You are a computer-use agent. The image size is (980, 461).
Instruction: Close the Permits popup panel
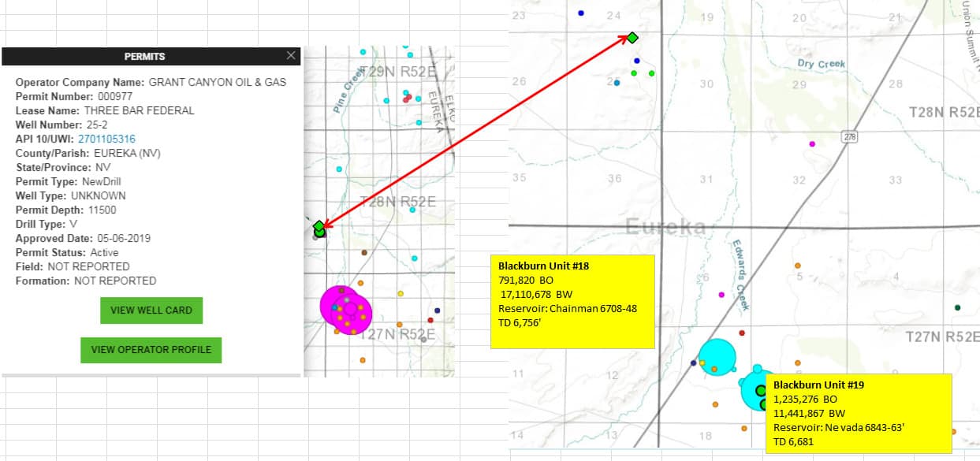click(x=291, y=56)
